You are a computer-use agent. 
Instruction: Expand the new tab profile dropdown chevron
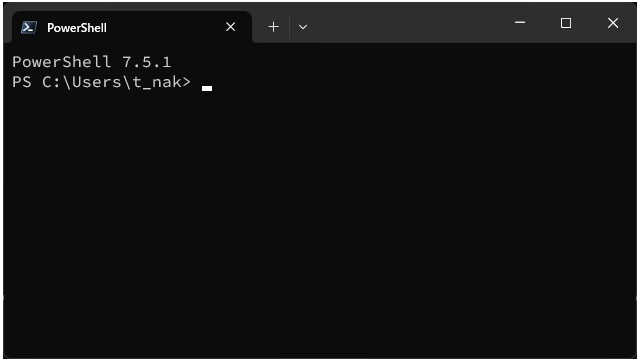click(x=303, y=27)
